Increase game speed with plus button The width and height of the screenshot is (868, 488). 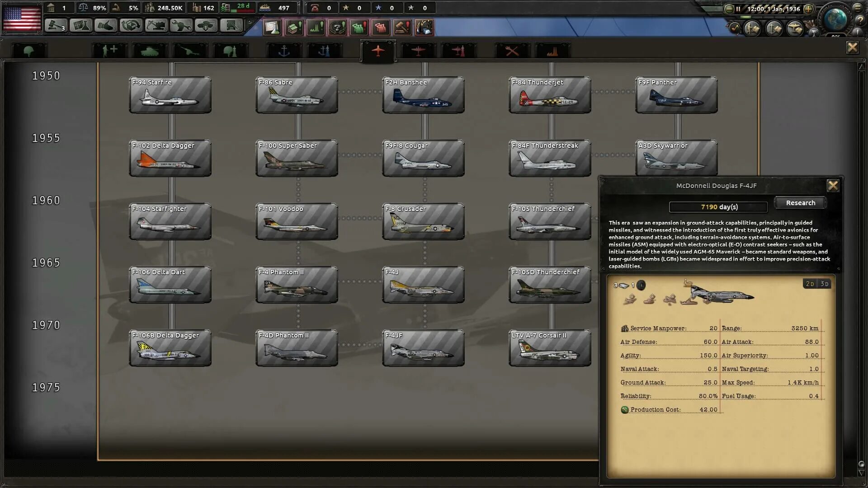tap(809, 9)
